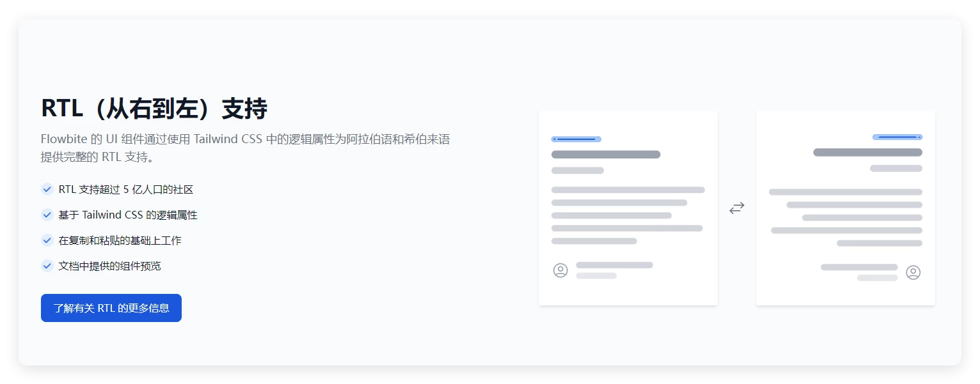Click the dark gray title bar in the right card
The height and width of the screenshot is (384, 980).
(867, 153)
